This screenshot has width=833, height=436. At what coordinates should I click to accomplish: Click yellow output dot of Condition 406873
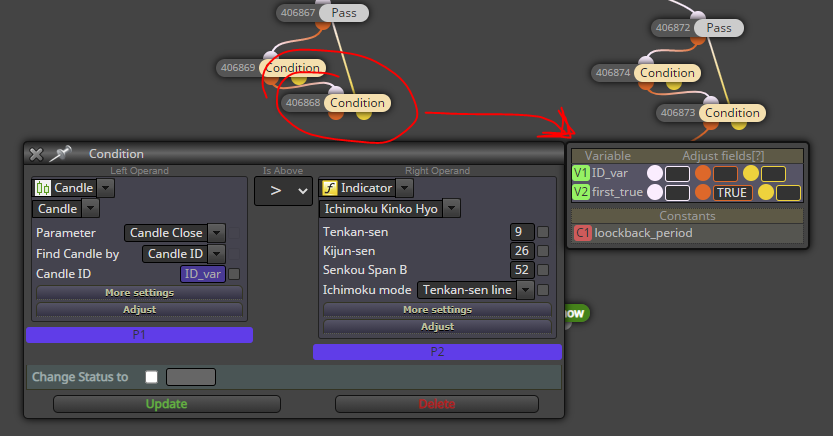coord(738,124)
